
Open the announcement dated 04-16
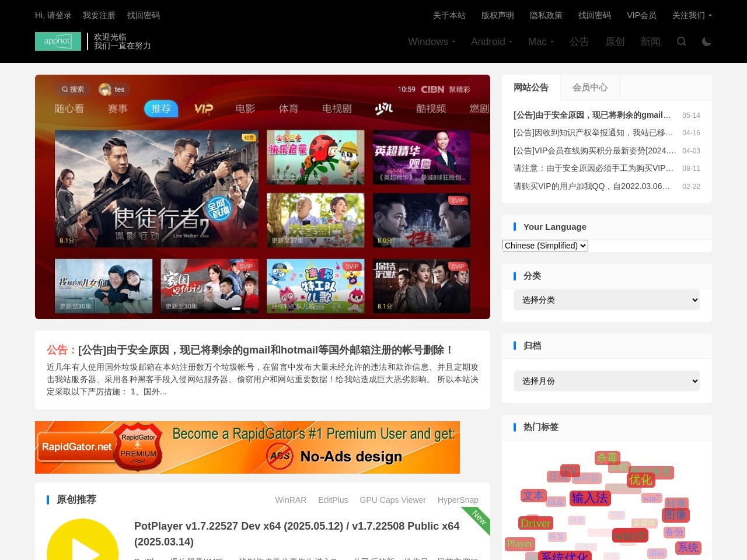[594, 132]
